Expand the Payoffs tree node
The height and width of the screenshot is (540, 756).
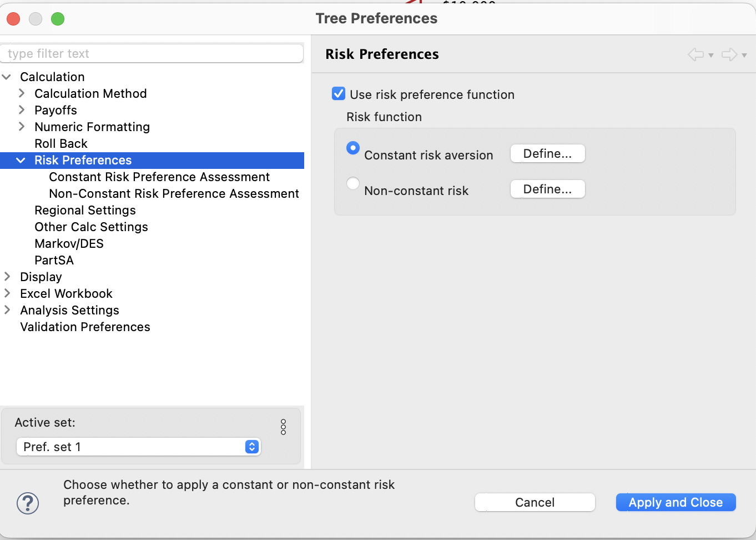[22, 110]
